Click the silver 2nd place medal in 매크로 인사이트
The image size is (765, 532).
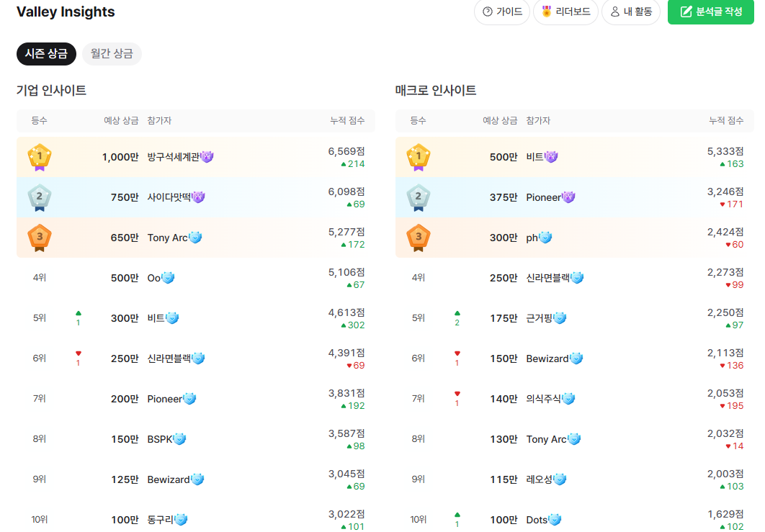tap(419, 197)
